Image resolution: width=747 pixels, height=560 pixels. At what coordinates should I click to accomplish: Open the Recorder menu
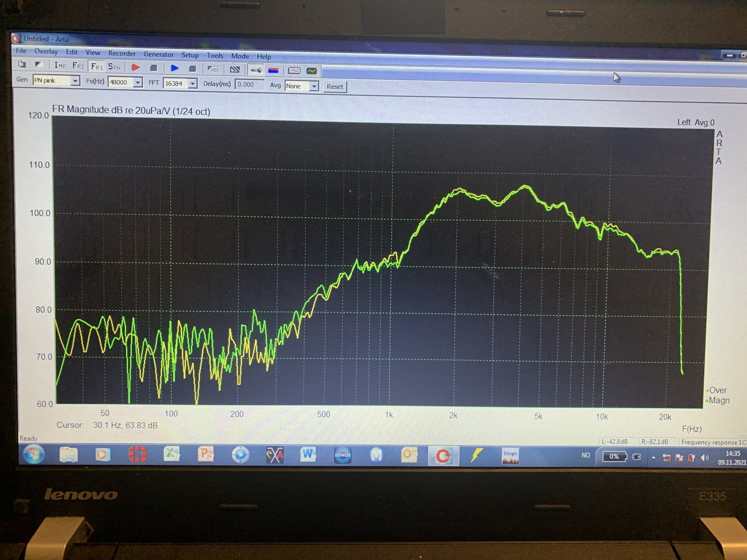(x=122, y=53)
